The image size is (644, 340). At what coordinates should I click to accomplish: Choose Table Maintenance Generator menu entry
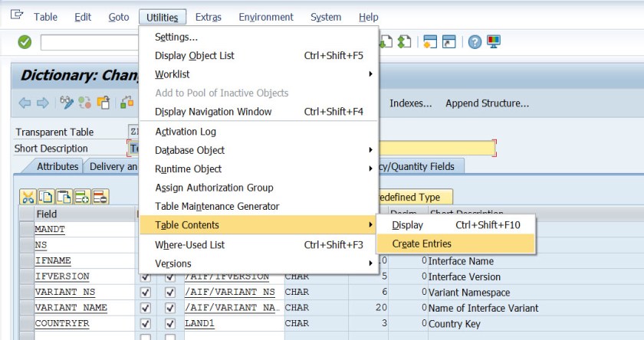click(x=217, y=206)
